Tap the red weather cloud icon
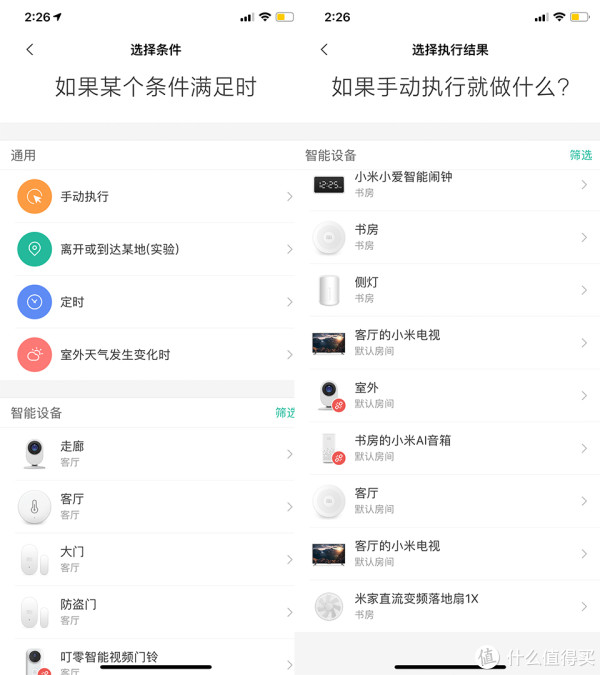The image size is (600, 675). [x=35, y=354]
